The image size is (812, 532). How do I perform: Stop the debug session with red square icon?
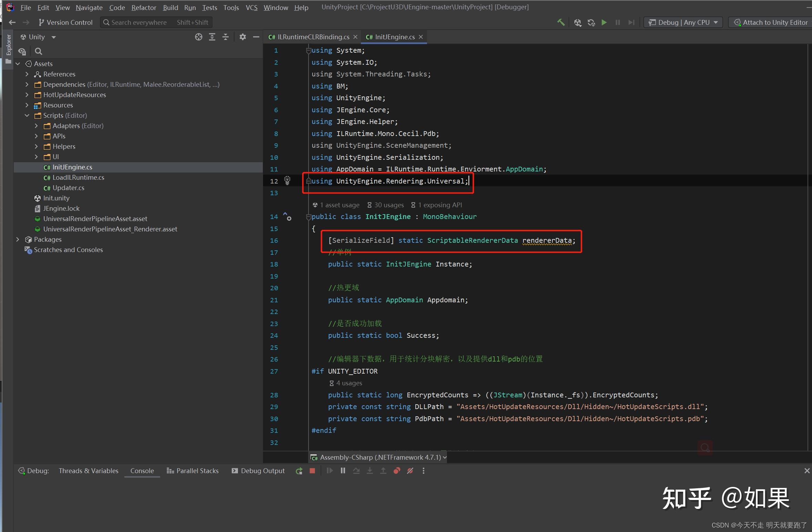click(x=312, y=471)
